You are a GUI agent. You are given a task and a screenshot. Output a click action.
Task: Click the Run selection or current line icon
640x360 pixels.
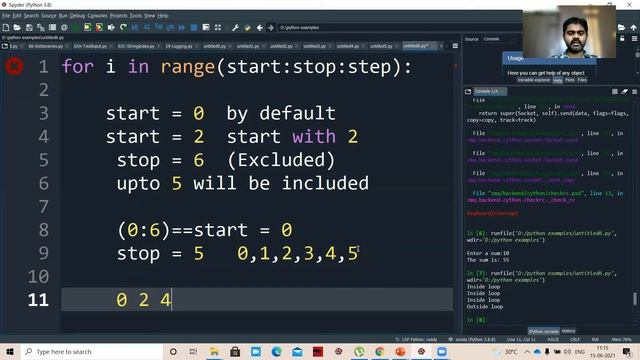pyautogui.click(x=111, y=27)
